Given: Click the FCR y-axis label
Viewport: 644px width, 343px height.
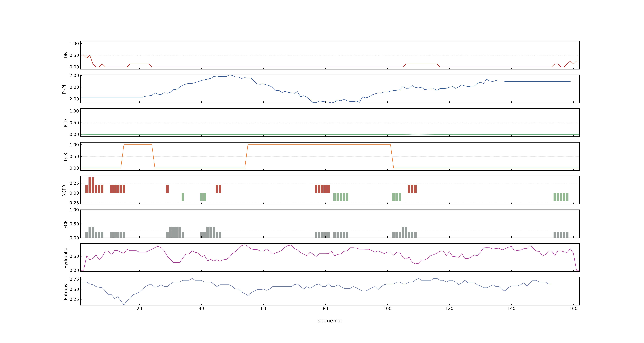Looking at the screenshot, I should pos(66,224).
